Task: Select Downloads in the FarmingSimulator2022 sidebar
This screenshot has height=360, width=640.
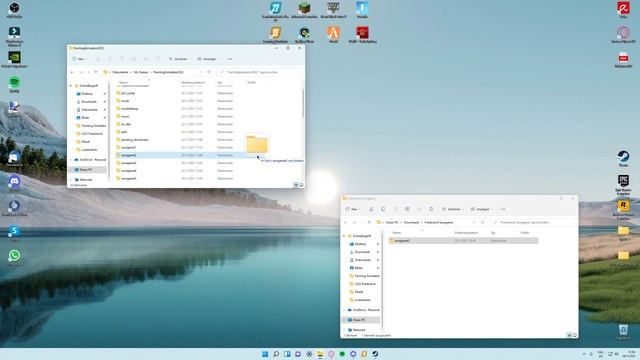Action: [x=89, y=102]
